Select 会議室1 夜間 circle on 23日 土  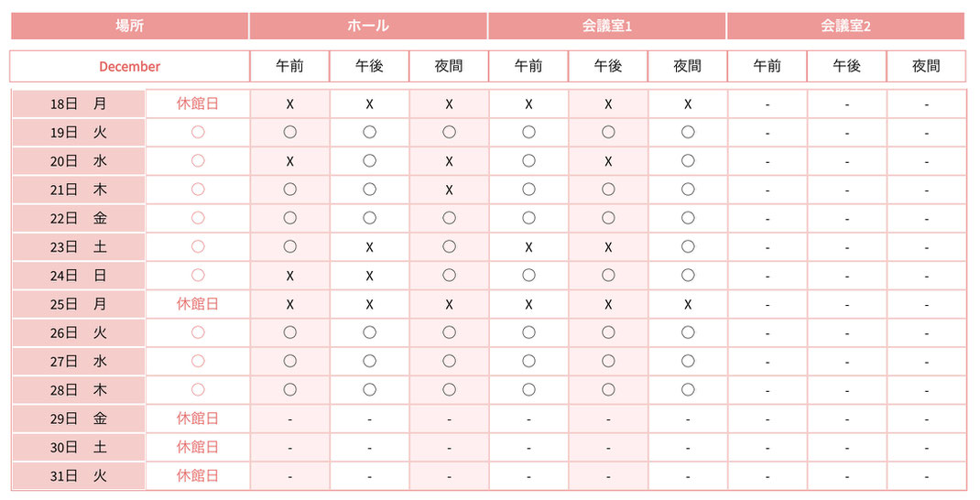pyautogui.click(x=688, y=246)
